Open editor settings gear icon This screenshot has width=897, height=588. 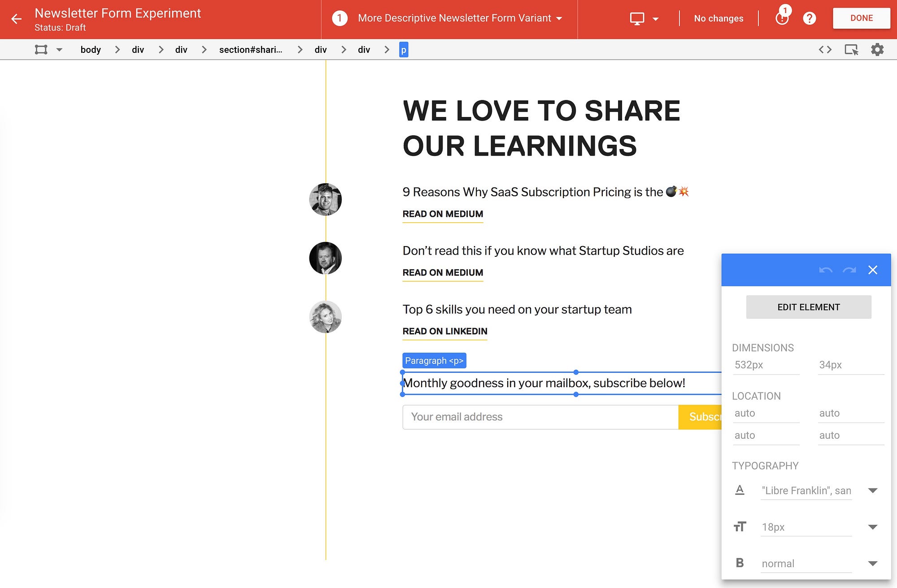point(877,50)
